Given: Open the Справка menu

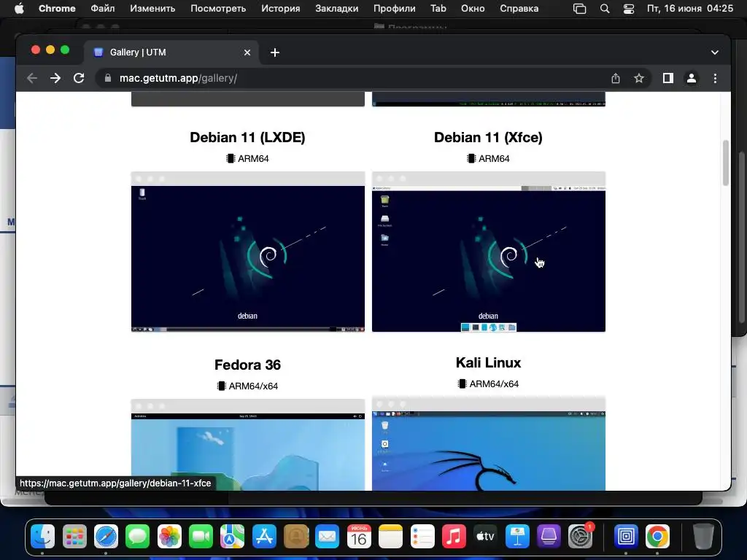Looking at the screenshot, I should 519,9.
